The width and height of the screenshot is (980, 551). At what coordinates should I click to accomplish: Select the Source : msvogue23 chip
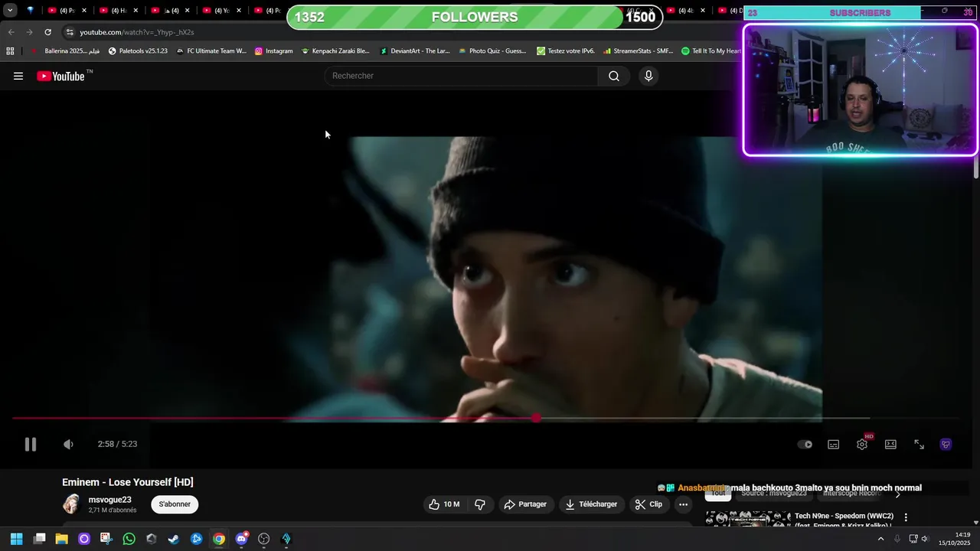pos(774,494)
